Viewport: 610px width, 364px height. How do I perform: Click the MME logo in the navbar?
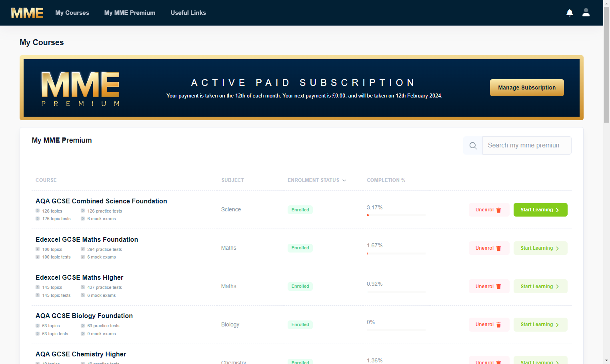pos(27,13)
